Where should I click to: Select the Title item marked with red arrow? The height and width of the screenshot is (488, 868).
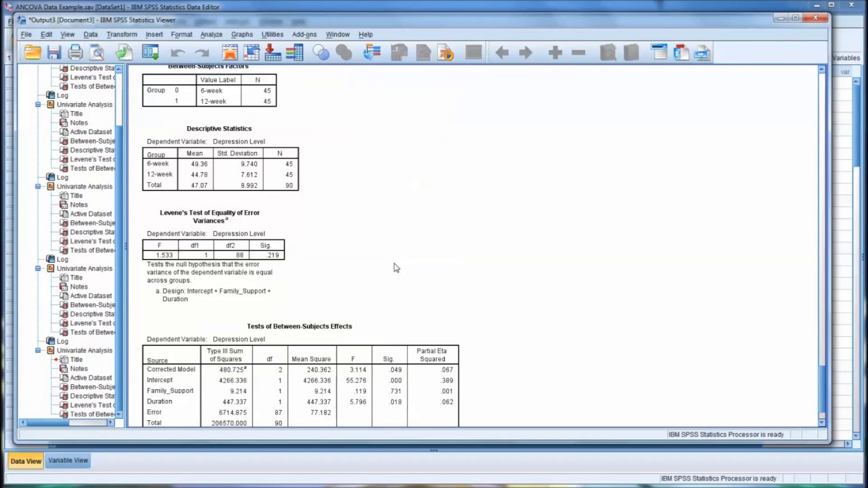[x=76, y=360]
